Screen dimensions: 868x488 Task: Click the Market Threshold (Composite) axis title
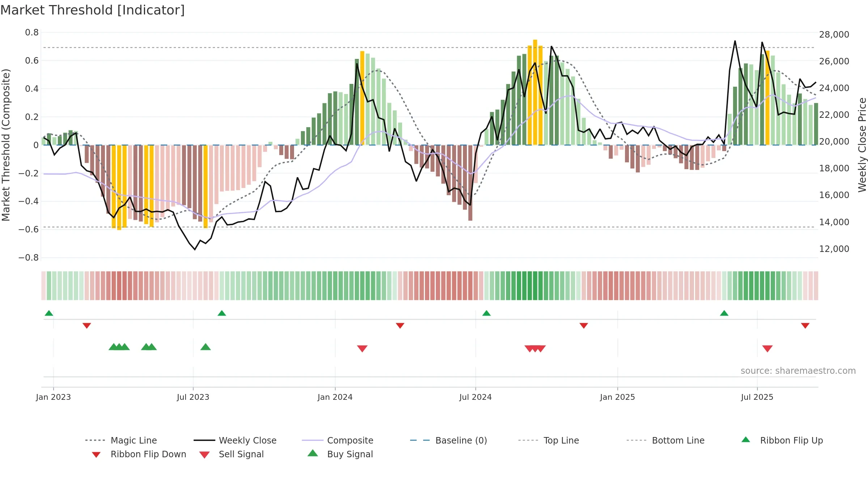tap(6, 145)
